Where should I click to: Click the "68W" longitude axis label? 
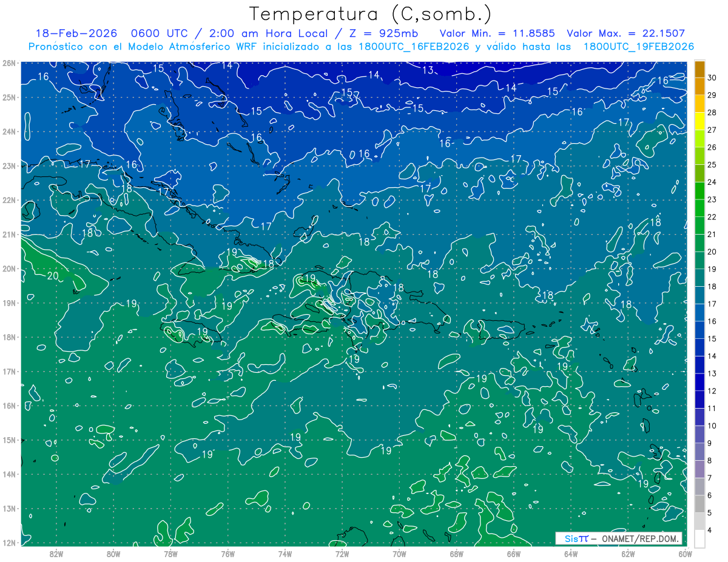457,554
